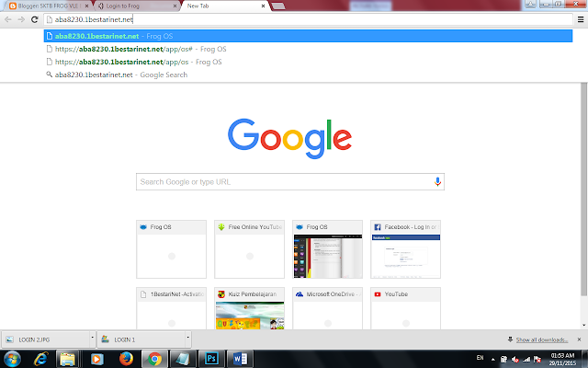
Task: Launch Internet Explorer from the taskbar
Action: (40, 360)
